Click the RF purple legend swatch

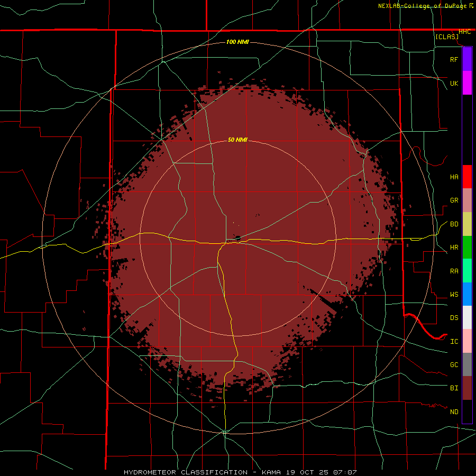click(467, 59)
